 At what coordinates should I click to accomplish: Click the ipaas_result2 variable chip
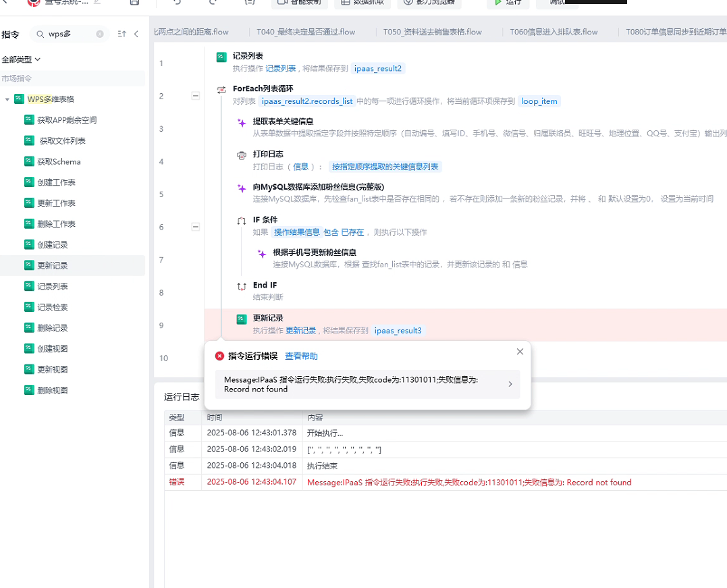pos(378,69)
